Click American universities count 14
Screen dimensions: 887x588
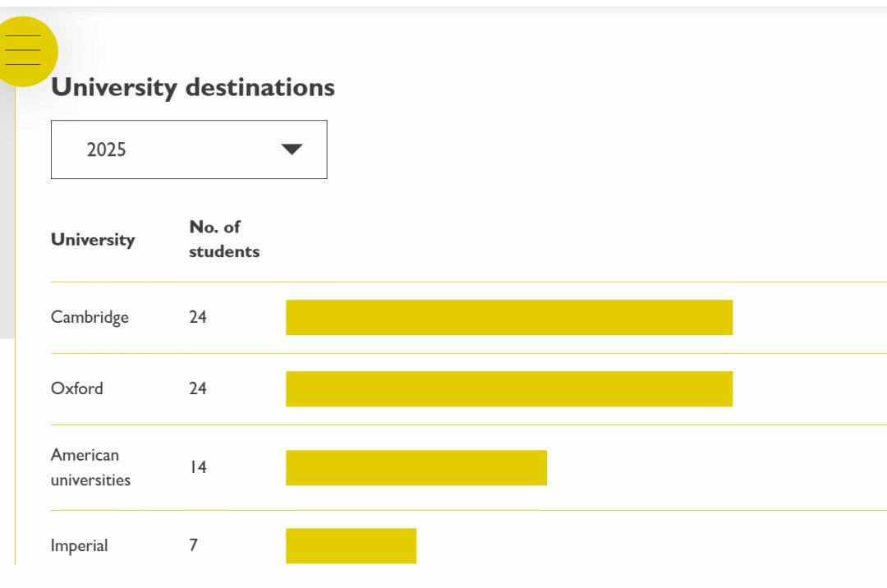198,467
